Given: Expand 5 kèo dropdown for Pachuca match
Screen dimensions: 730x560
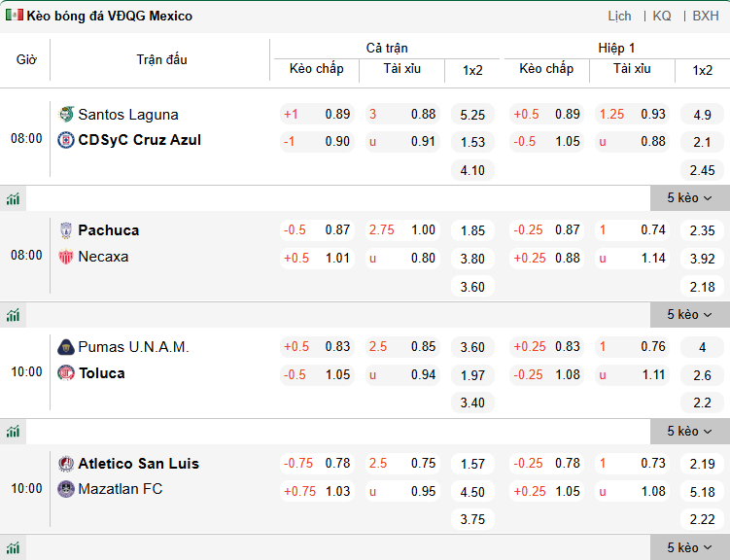Looking at the screenshot, I should click(689, 315).
